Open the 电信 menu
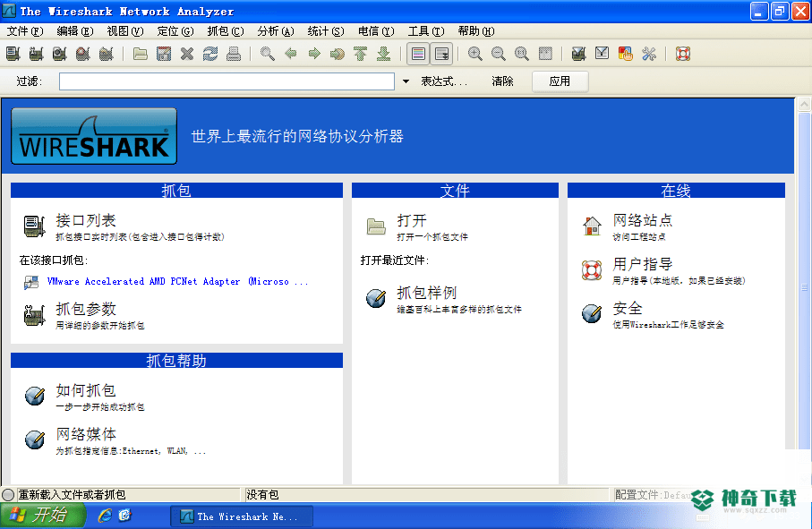 pos(376,31)
